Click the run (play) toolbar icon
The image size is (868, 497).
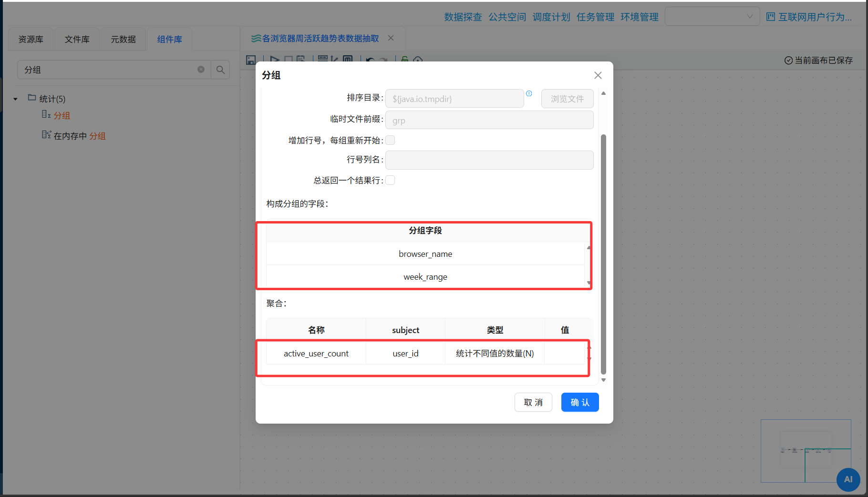274,59
